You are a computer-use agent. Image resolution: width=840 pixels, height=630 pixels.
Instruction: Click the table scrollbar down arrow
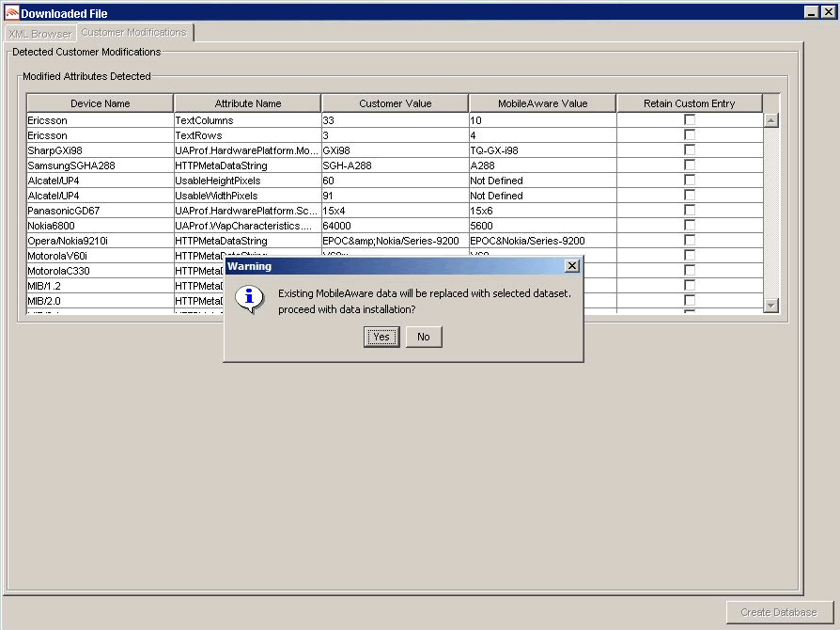point(770,306)
